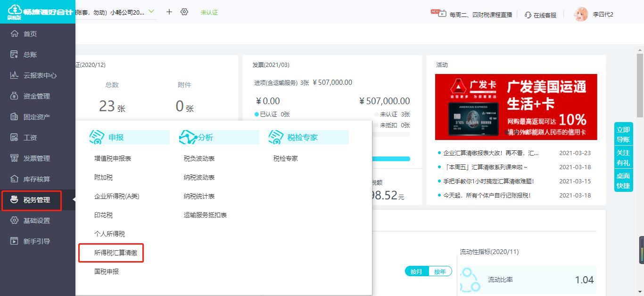The width and height of the screenshot is (644, 296).
Task: Select 按月 view for liquidity indicators
Action: [x=415, y=271]
